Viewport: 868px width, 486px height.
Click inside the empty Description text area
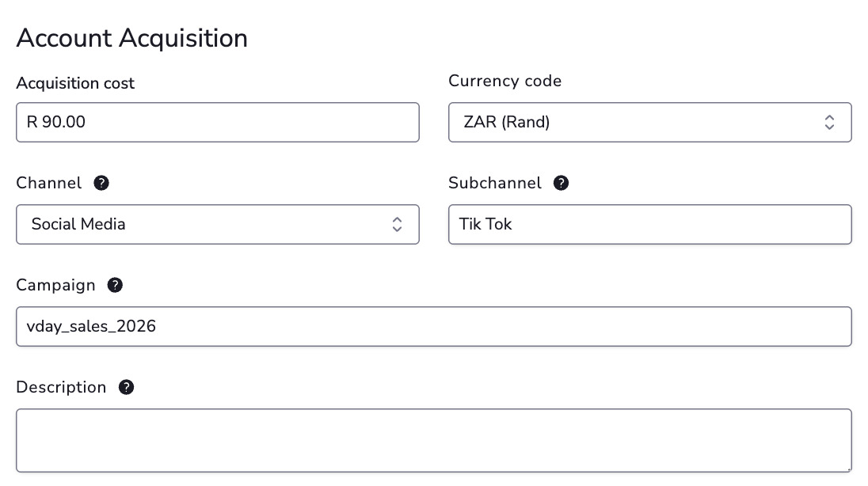tap(434, 441)
